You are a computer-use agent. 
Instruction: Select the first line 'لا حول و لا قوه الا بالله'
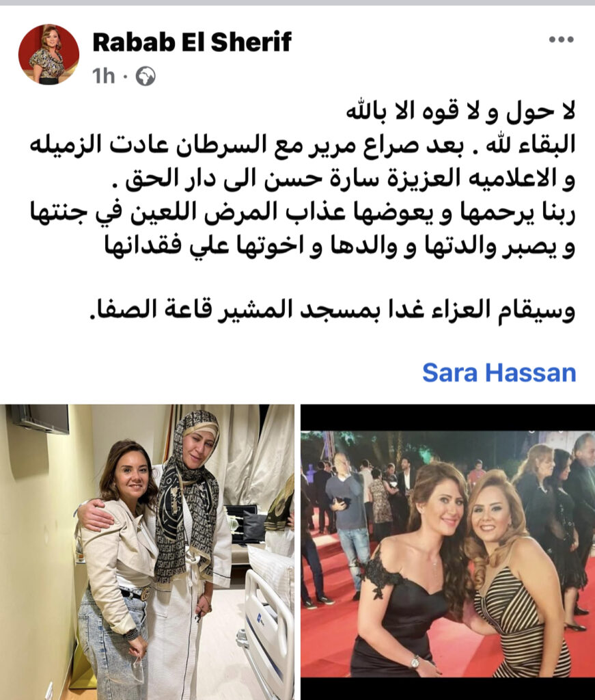point(460,111)
